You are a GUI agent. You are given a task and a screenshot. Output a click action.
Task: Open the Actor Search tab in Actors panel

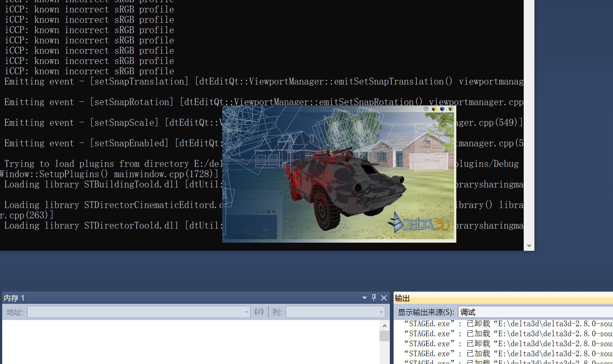439,131
